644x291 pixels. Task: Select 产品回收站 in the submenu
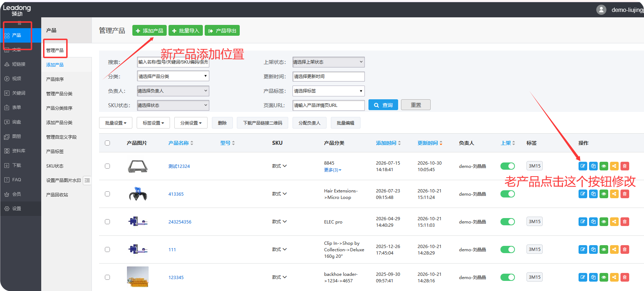(x=57, y=195)
